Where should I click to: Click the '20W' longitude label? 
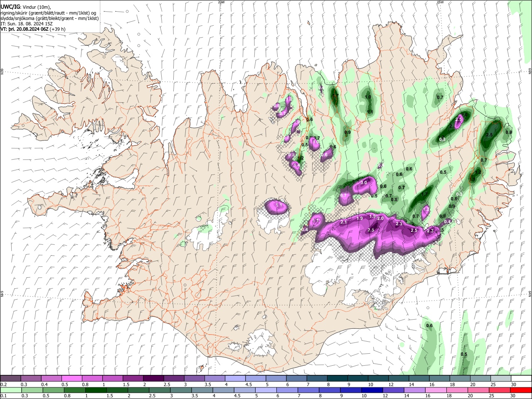click(221, 2)
